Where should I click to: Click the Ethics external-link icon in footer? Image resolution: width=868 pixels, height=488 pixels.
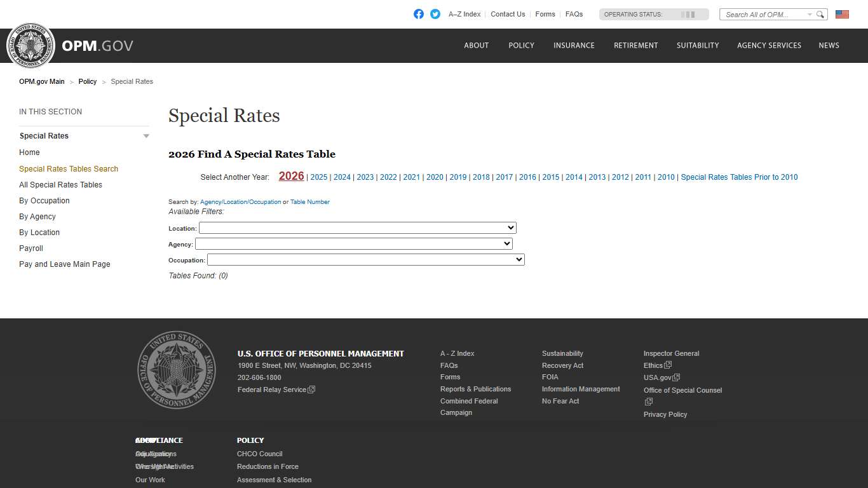tap(667, 365)
